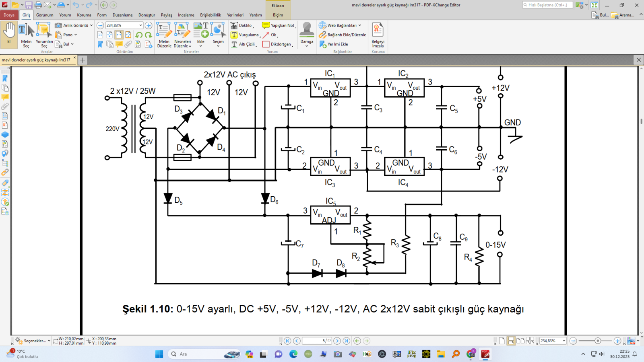This screenshot has height=362, width=644.
Task: Select the Daktilo typewriter tool
Action: point(242,25)
